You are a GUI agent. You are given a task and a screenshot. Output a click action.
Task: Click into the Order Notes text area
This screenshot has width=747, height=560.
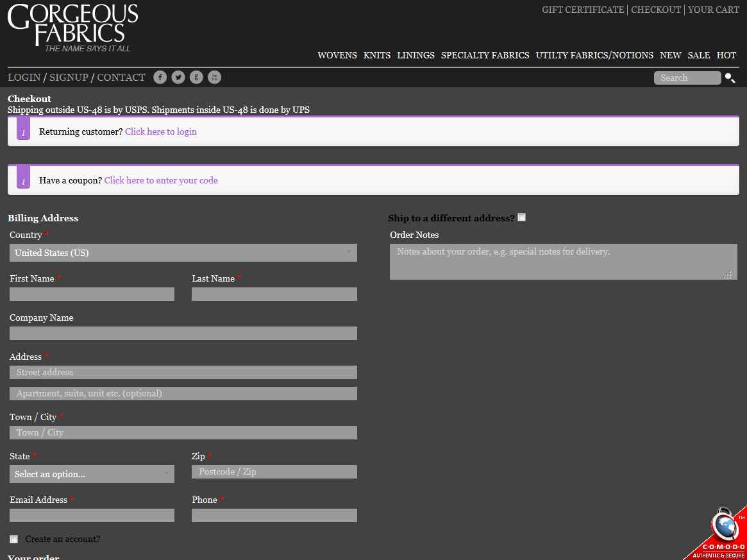pyautogui.click(x=563, y=262)
